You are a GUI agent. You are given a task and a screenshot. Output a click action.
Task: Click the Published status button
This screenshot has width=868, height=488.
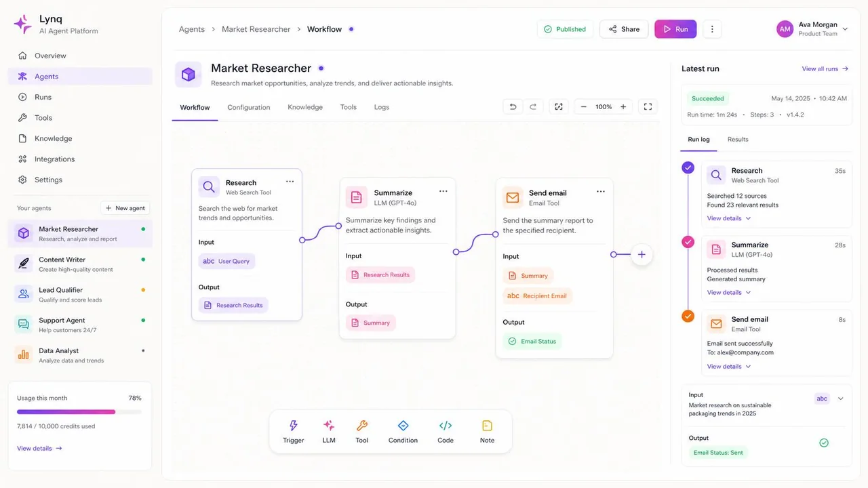pyautogui.click(x=565, y=29)
